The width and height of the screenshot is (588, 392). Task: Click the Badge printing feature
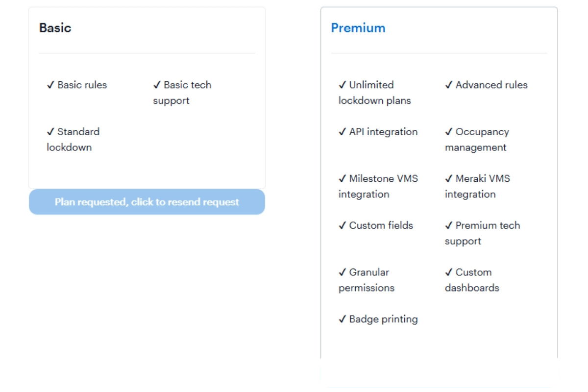coord(378,319)
